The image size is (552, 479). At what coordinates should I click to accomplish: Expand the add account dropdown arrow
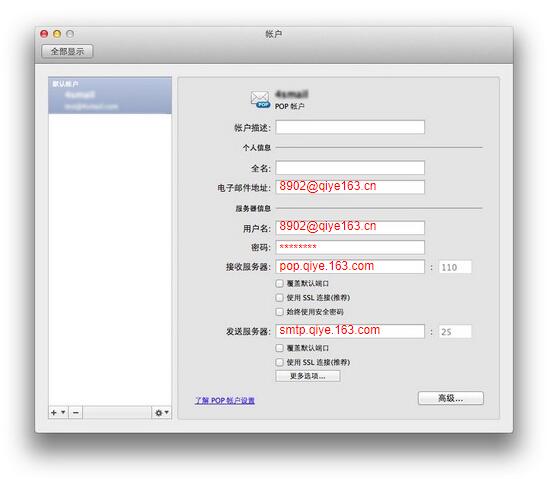click(x=63, y=412)
